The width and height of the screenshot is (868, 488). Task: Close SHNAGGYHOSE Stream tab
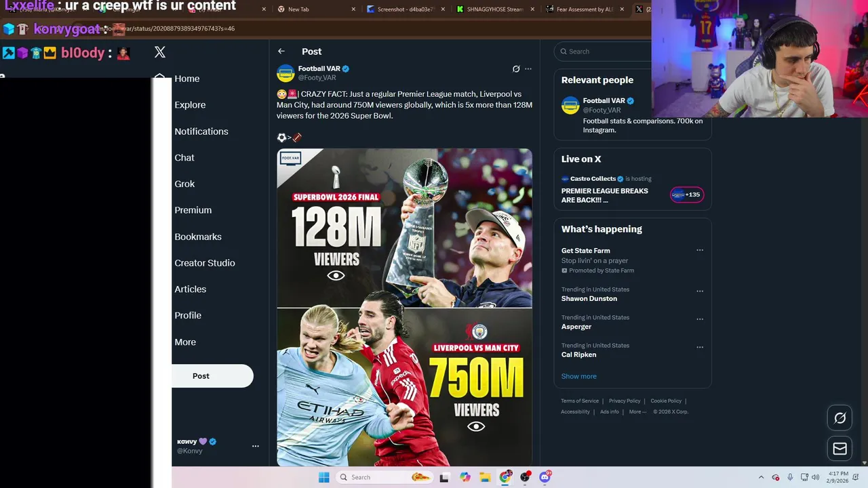[532, 9]
